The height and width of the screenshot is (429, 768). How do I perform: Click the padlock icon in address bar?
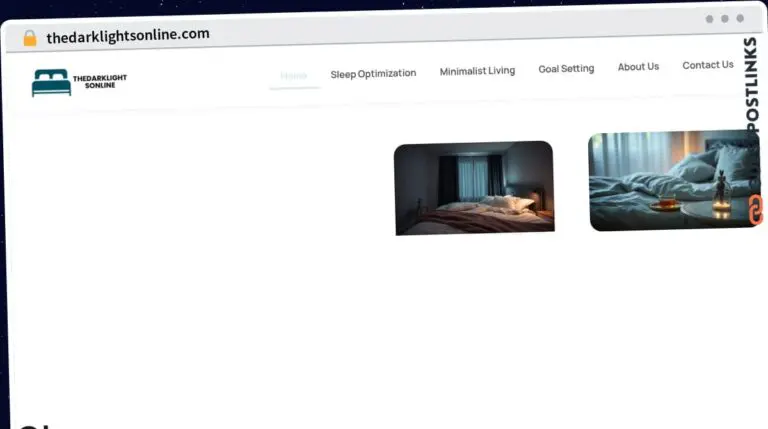[30, 38]
